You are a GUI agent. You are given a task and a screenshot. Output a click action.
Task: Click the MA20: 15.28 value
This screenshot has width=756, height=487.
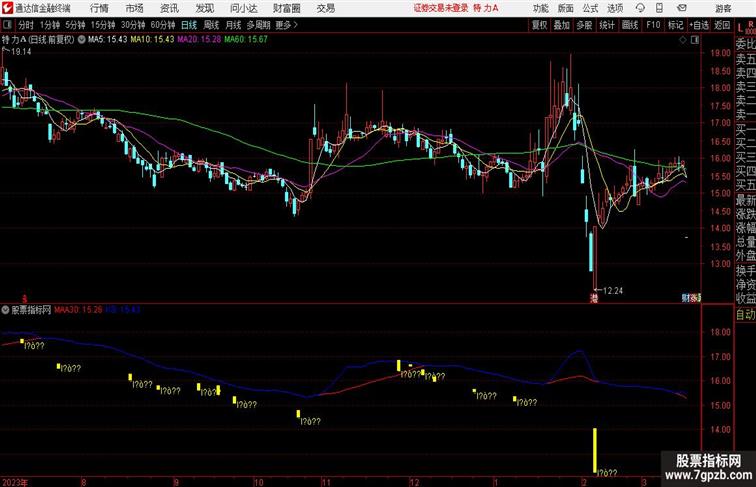[x=199, y=40]
